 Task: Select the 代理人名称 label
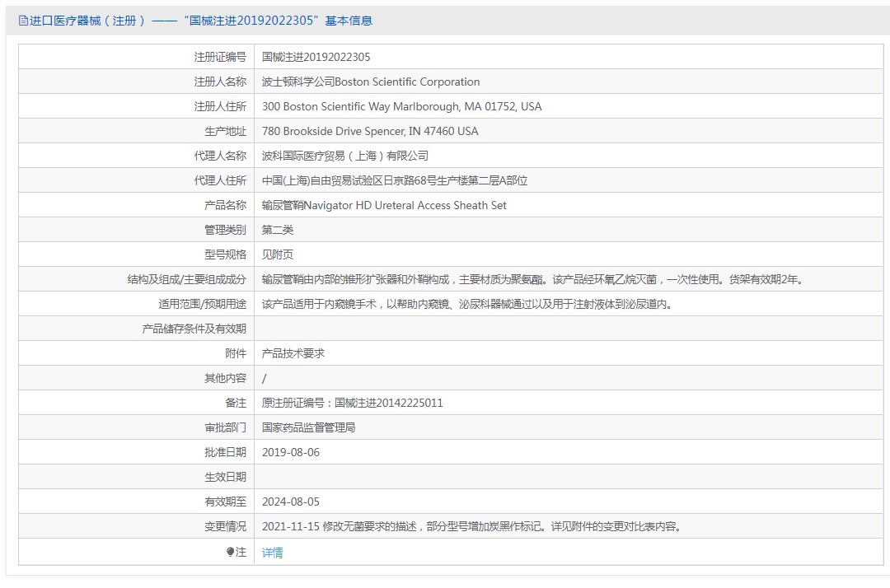point(220,156)
